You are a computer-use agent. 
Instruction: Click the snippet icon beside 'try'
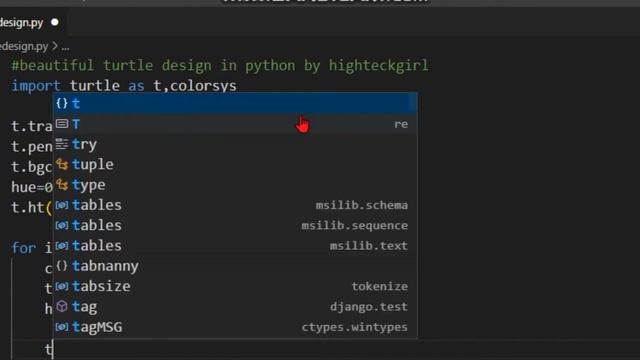pos(62,144)
